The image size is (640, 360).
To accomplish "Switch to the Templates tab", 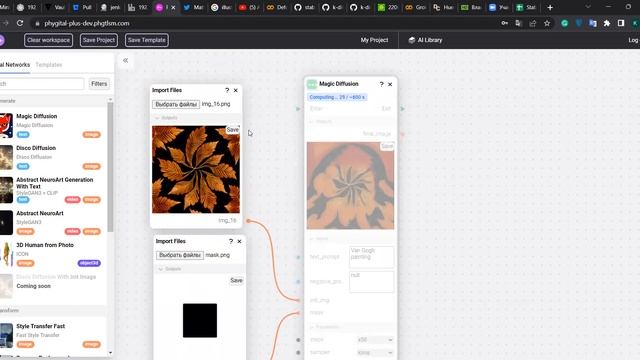I will tap(49, 65).
